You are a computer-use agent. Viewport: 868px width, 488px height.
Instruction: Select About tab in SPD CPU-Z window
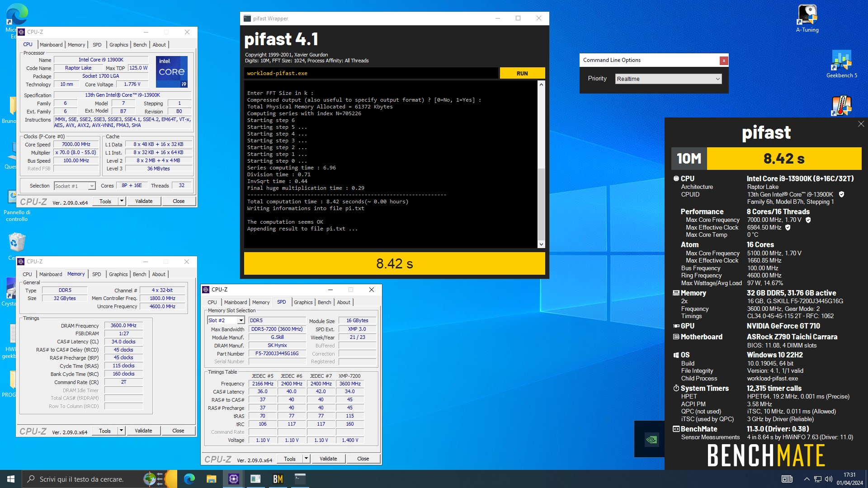[x=344, y=302]
